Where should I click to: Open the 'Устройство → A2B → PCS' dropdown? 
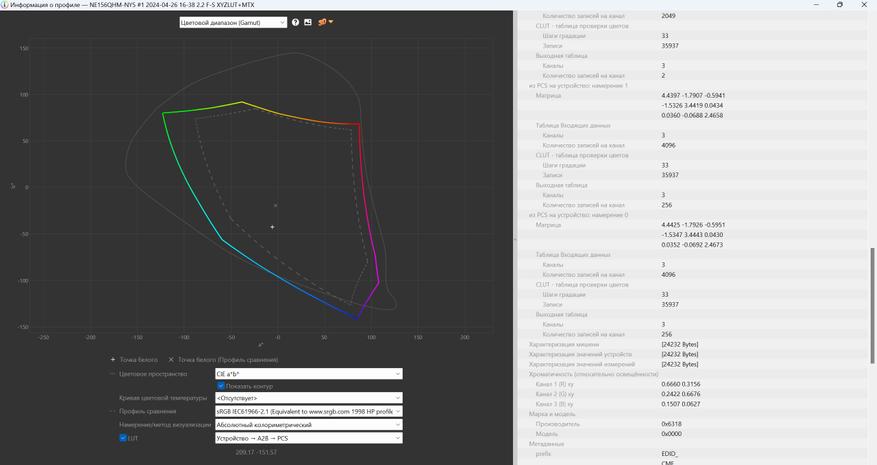click(x=308, y=438)
